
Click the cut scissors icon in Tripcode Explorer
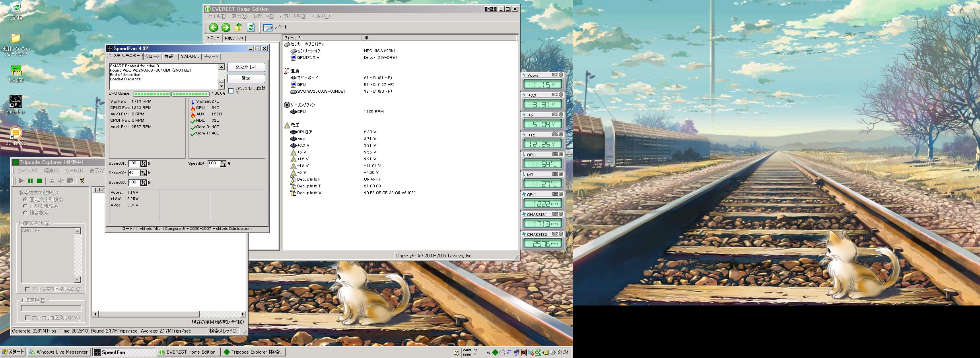[52, 181]
